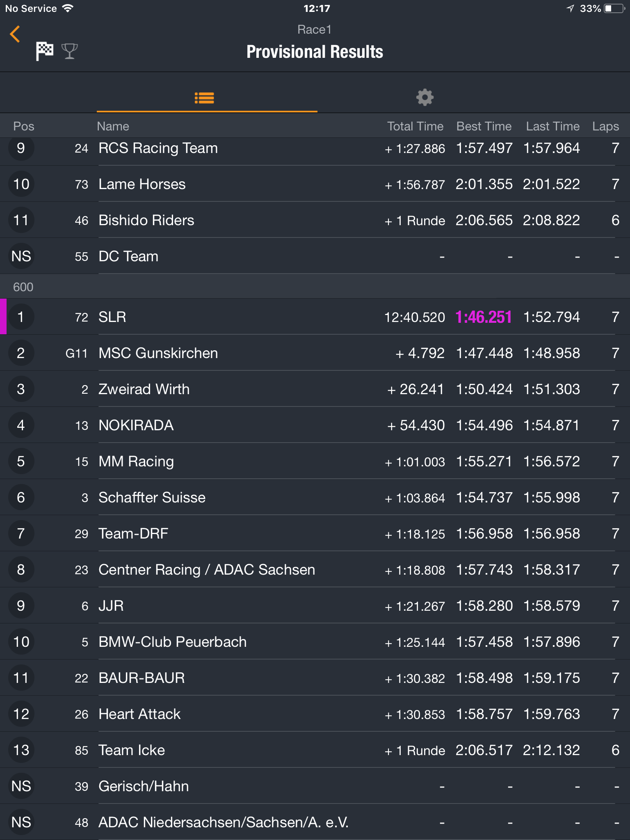Tap the orange back arrow
This screenshot has height=840, width=630.
point(15,34)
